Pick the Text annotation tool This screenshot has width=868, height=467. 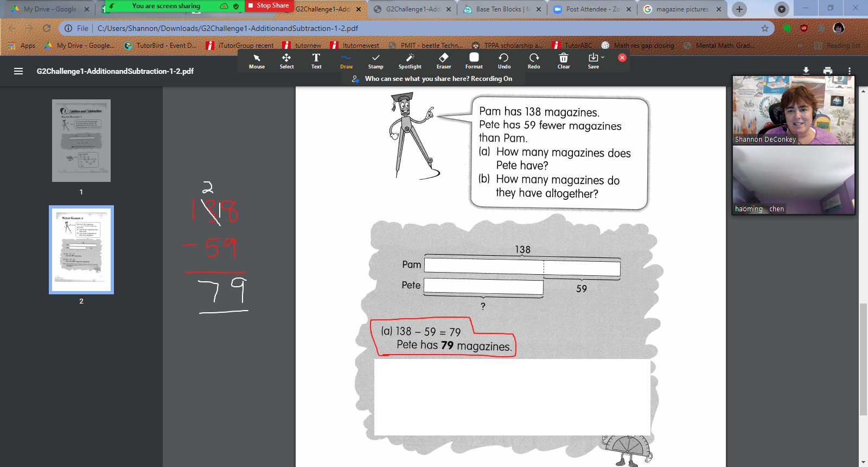pos(316,61)
